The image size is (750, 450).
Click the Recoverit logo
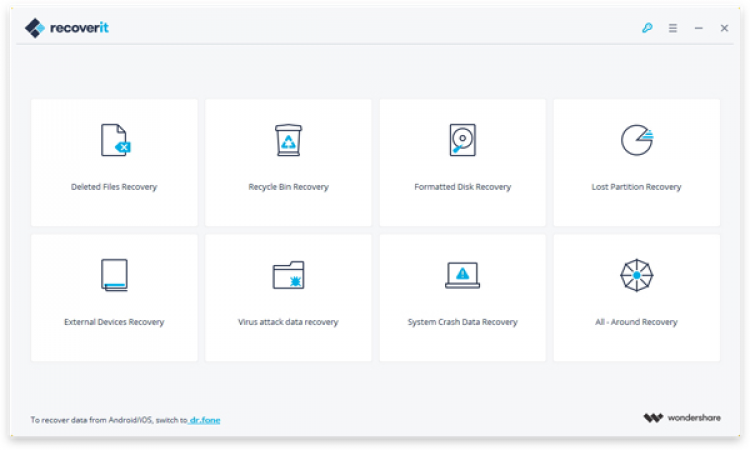pos(67,28)
